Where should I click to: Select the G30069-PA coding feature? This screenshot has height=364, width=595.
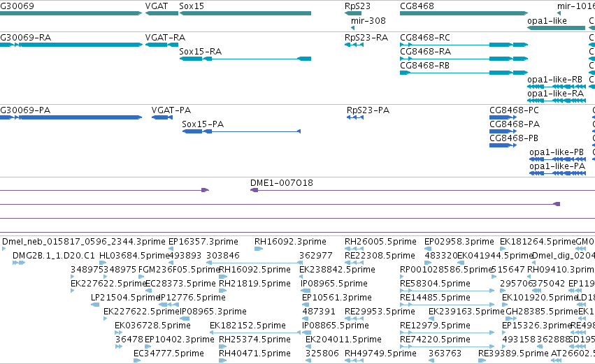[x=71, y=117]
